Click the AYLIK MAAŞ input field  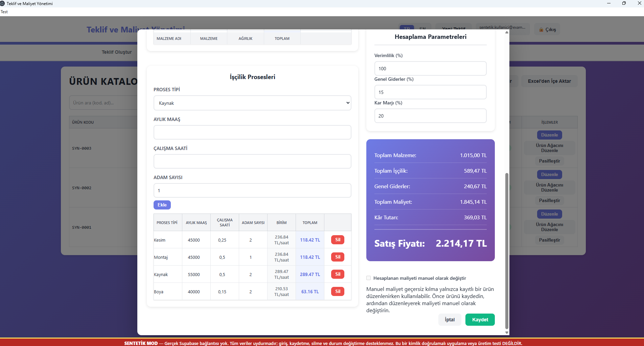click(252, 132)
